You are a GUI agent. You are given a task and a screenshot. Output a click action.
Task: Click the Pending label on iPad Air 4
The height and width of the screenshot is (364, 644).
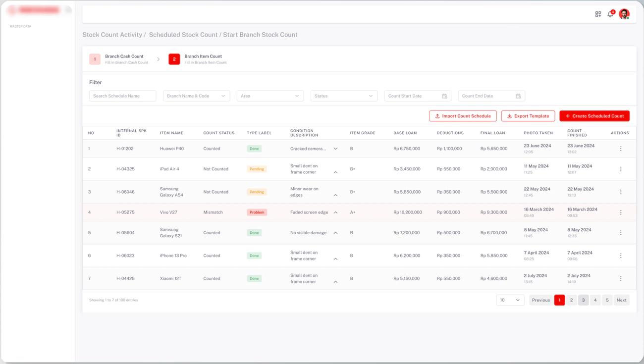pos(257,169)
